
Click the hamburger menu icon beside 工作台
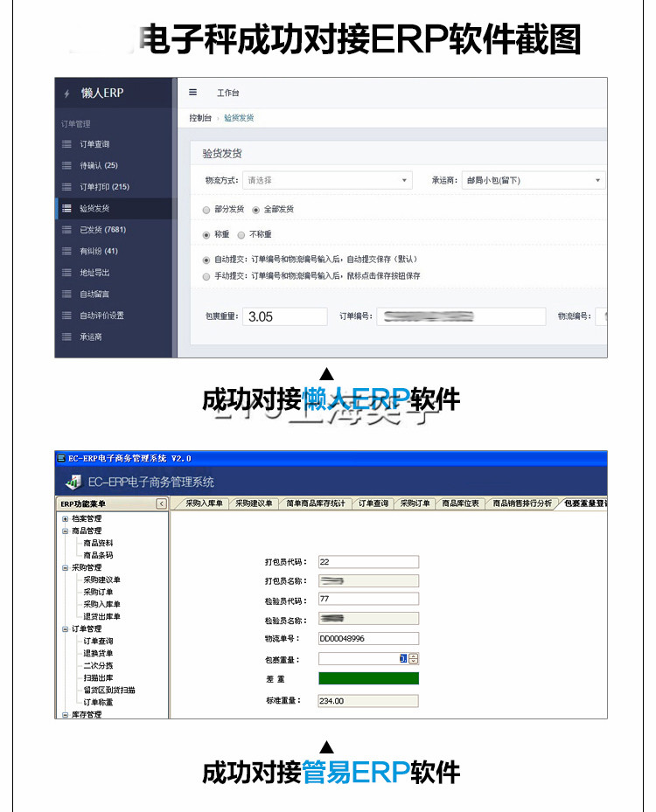click(192, 92)
